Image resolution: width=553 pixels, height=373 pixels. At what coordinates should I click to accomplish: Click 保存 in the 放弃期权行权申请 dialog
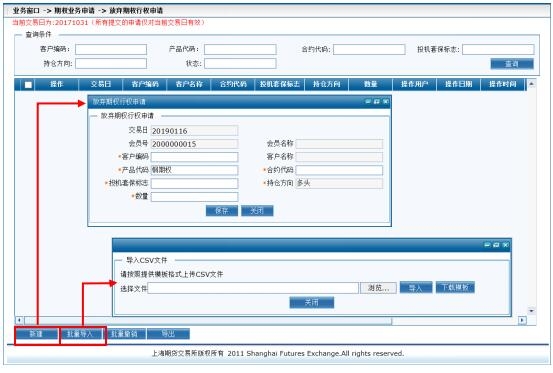tap(222, 211)
